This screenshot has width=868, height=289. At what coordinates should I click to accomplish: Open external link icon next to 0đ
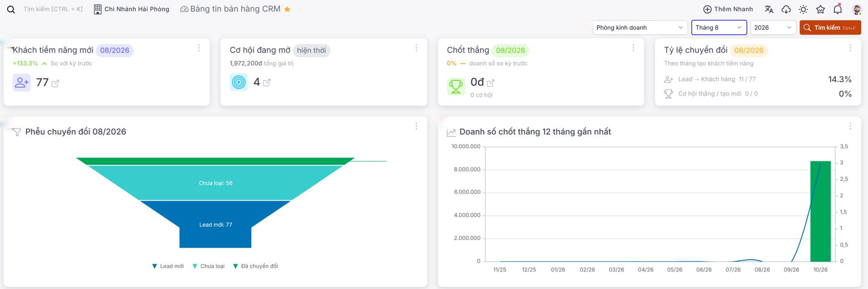pyautogui.click(x=490, y=83)
